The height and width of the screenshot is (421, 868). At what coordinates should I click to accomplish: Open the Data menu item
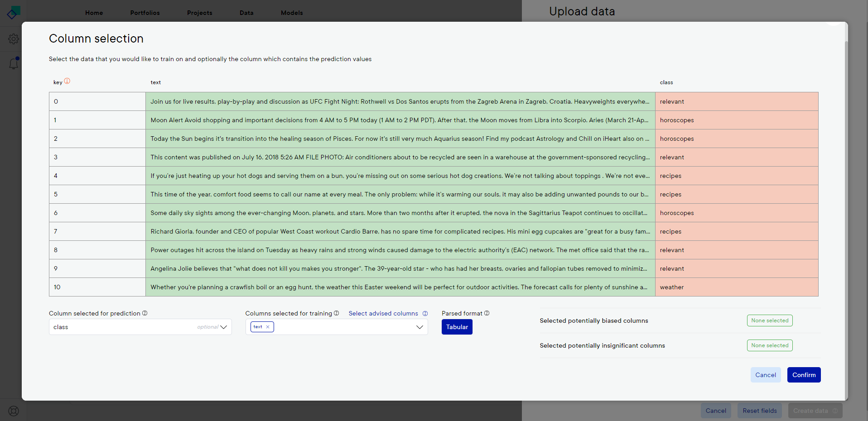click(246, 13)
